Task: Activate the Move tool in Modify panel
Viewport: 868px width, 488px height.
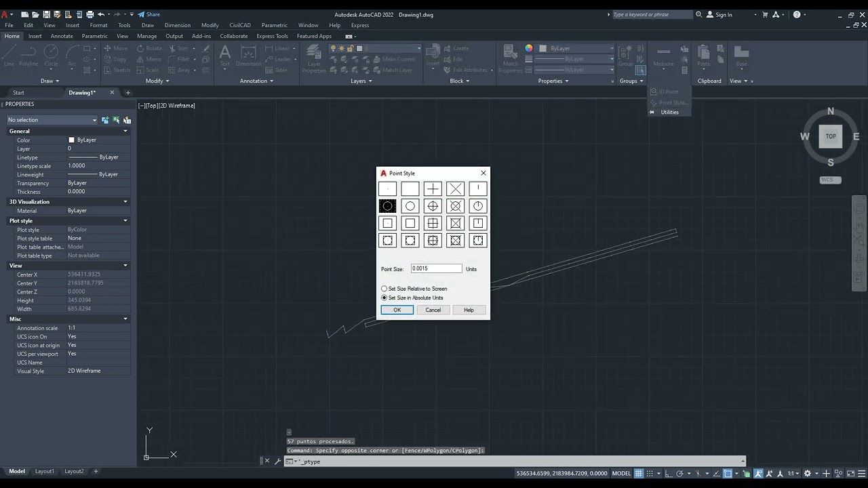Action: (x=115, y=48)
